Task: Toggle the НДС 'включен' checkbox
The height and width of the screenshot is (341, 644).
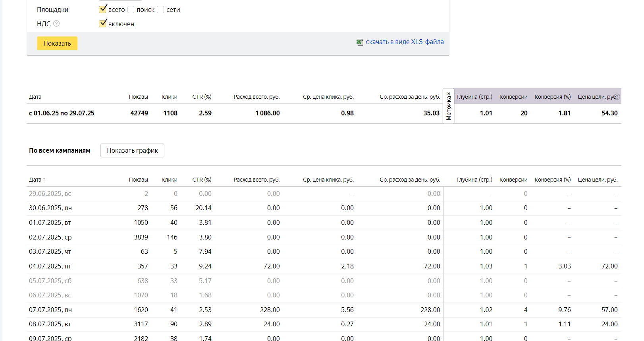Action: pyautogui.click(x=103, y=23)
